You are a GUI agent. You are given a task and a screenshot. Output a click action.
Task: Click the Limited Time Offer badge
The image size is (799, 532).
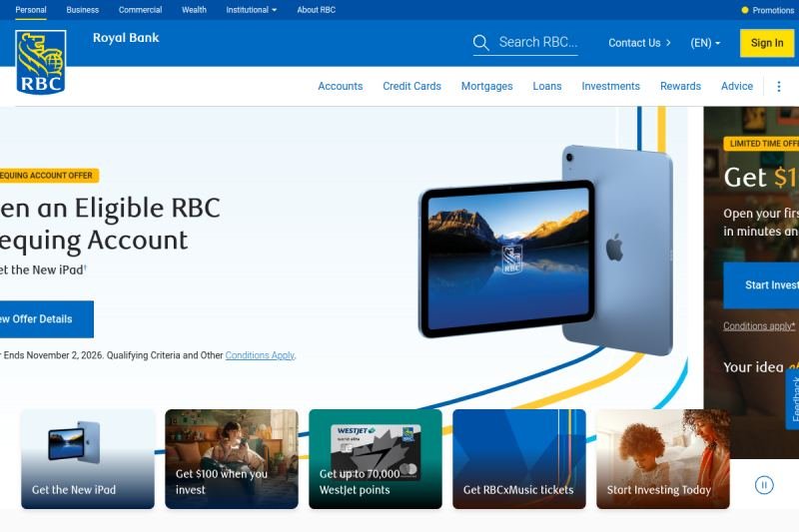pos(761,144)
